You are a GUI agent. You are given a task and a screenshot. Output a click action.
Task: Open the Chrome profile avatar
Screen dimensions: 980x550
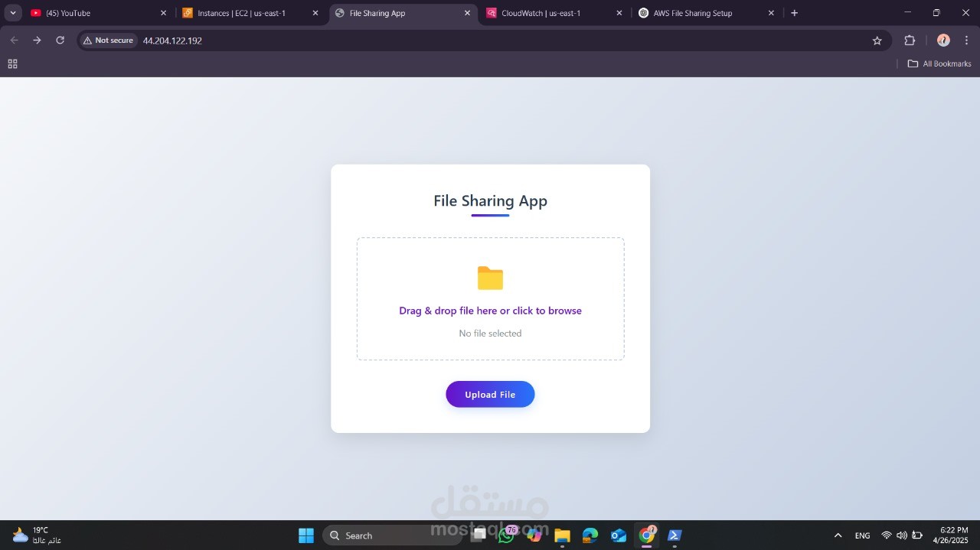click(943, 41)
